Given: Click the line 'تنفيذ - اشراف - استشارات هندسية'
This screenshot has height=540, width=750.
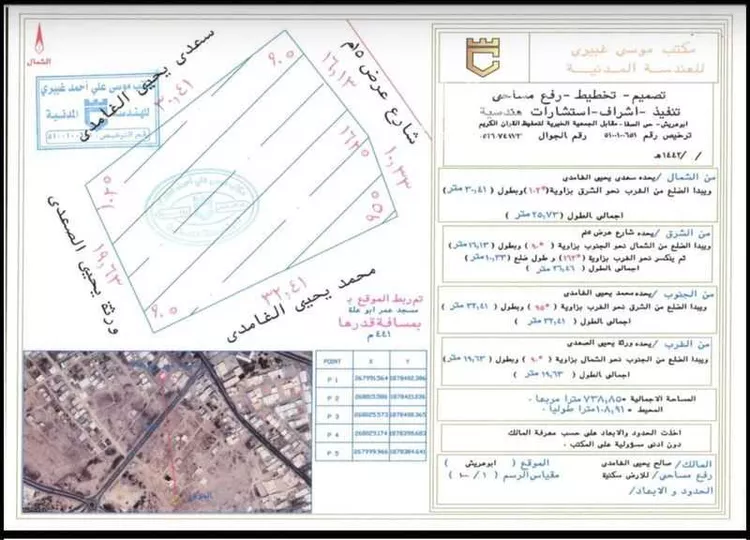Looking at the screenshot, I should click(579, 111).
